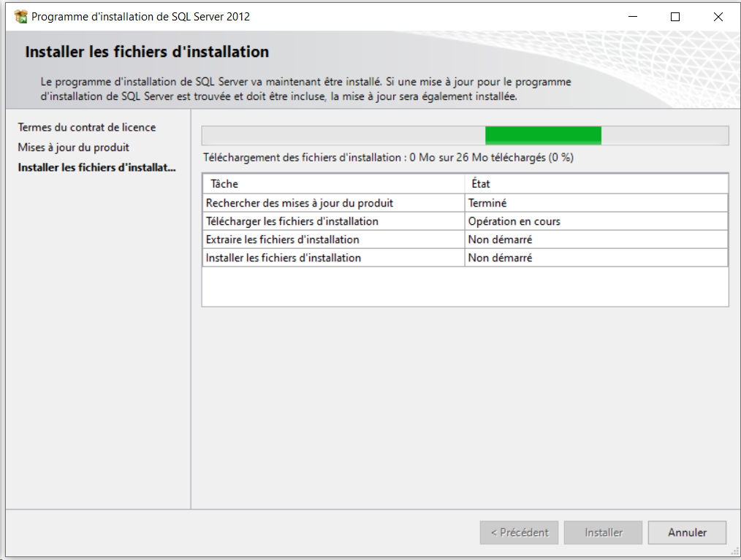Screen dimensions: 741x560
Task: Click the 'Installer les fichiers d'installation' page heading
Action: [147, 52]
